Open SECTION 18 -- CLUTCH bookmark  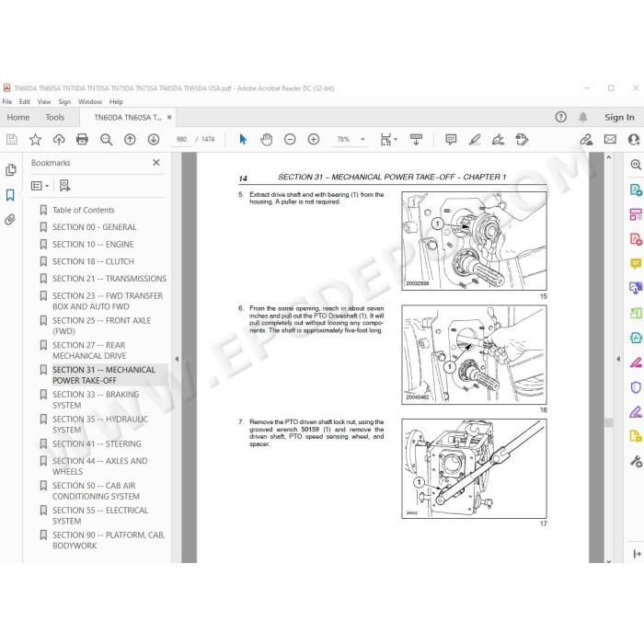point(93,261)
